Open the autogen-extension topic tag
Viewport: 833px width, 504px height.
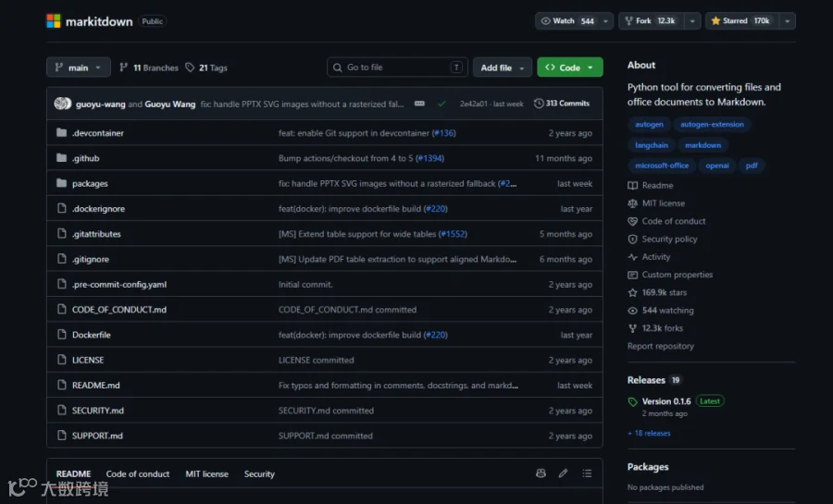712,124
